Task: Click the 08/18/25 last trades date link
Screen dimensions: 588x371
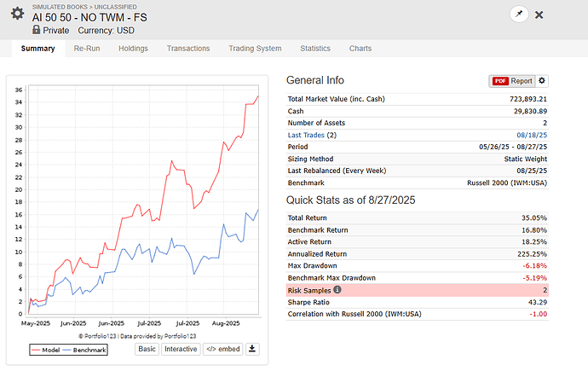Action: pos(532,135)
